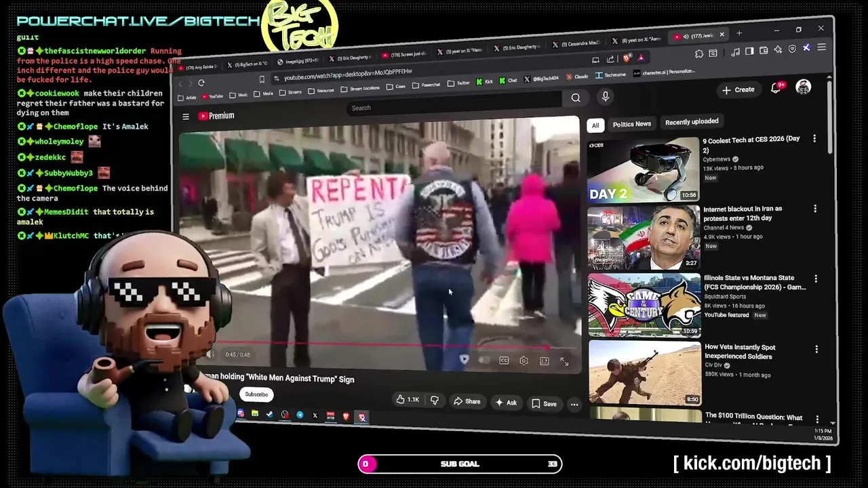
Task: Click the browser address bar URL
Action: [x=347, y=75]
